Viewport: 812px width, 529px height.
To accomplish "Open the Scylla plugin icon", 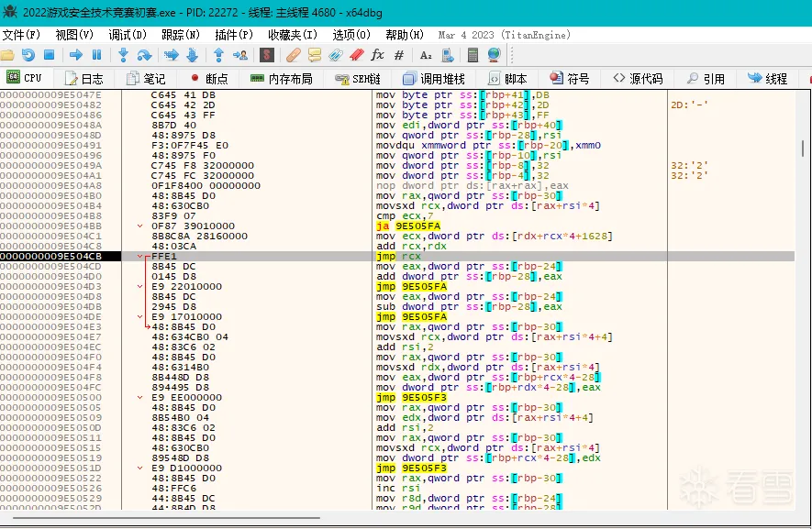I will (266, 55).
